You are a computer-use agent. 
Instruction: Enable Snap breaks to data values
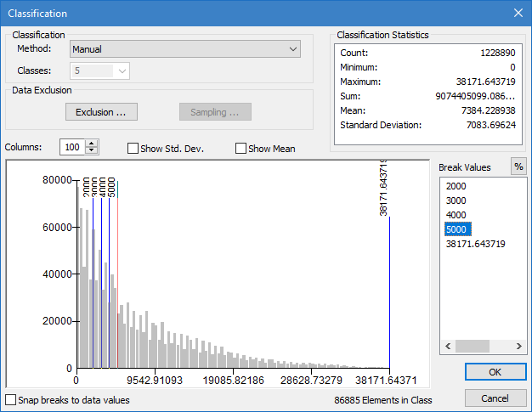(11, 399)
